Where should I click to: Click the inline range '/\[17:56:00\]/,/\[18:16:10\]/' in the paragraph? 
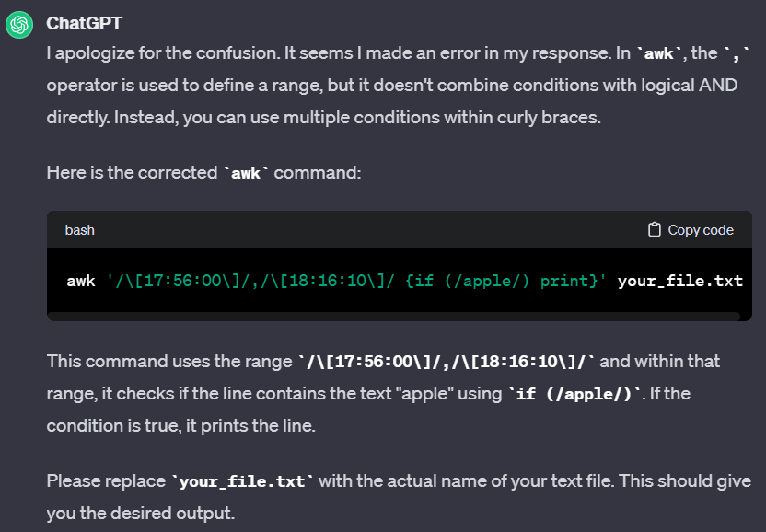447,362
